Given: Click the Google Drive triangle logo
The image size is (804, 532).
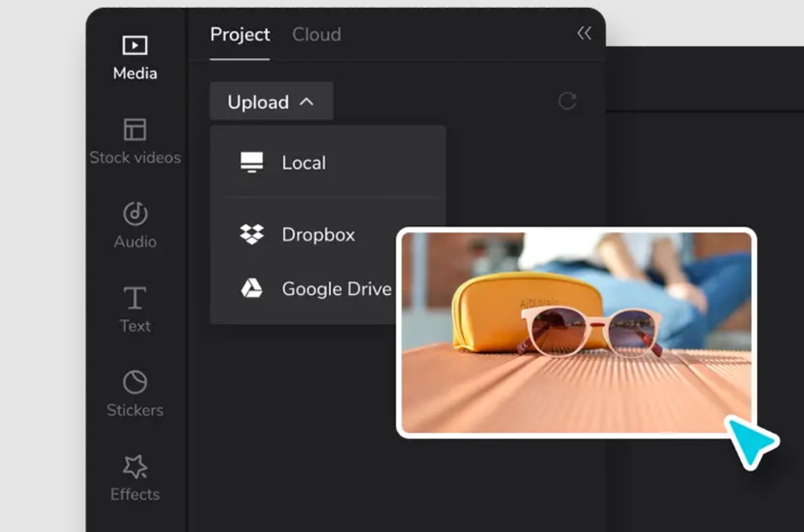Looking at the screenshot, I should coord(251,288).
